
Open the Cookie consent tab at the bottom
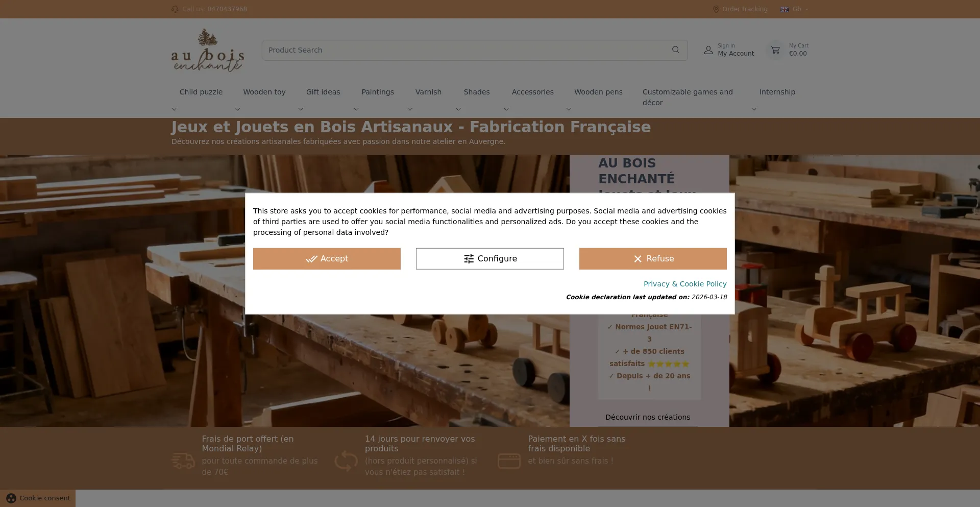38,498
